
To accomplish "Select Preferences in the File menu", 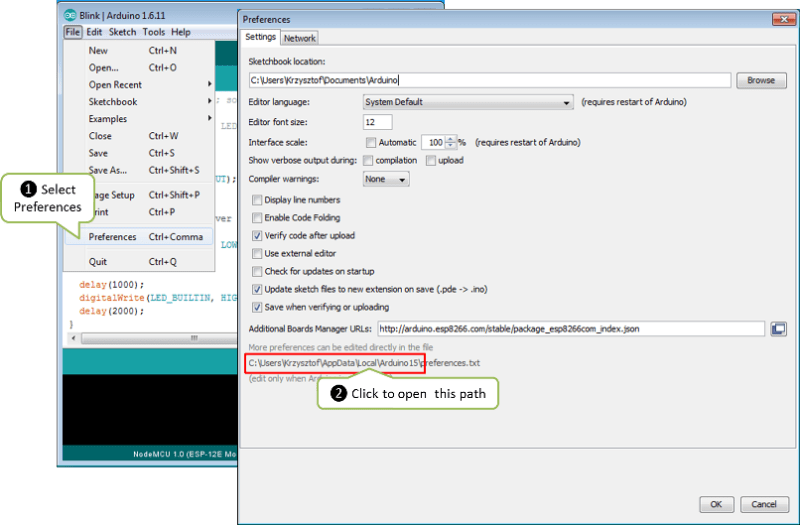I will [x=139, y=237].
